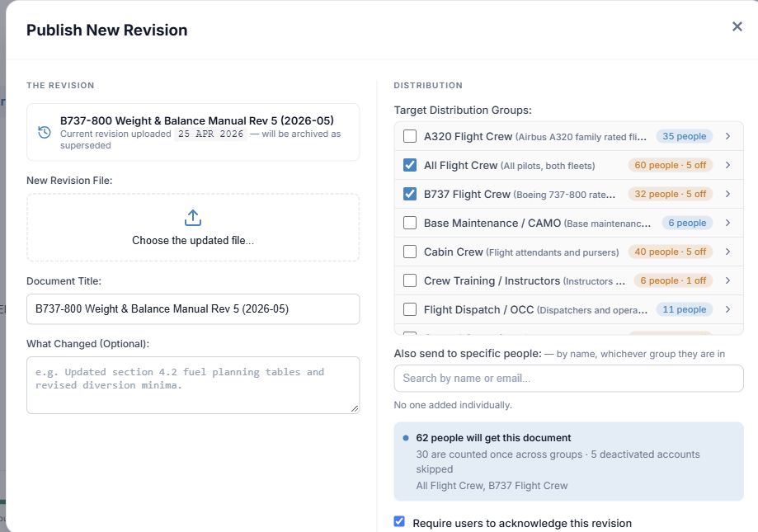This screenshot has height=532, width=758.
Task: Click the revision history clock icon
Action: click(45, 133)
